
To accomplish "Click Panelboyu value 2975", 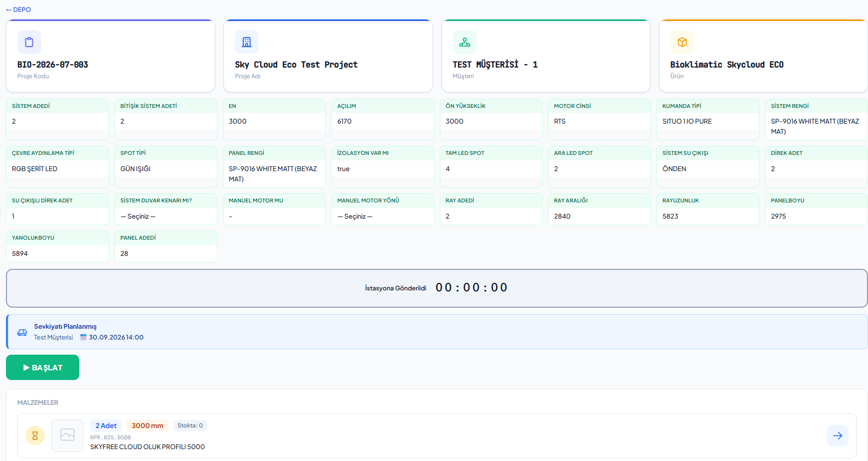I will point(778,216).
